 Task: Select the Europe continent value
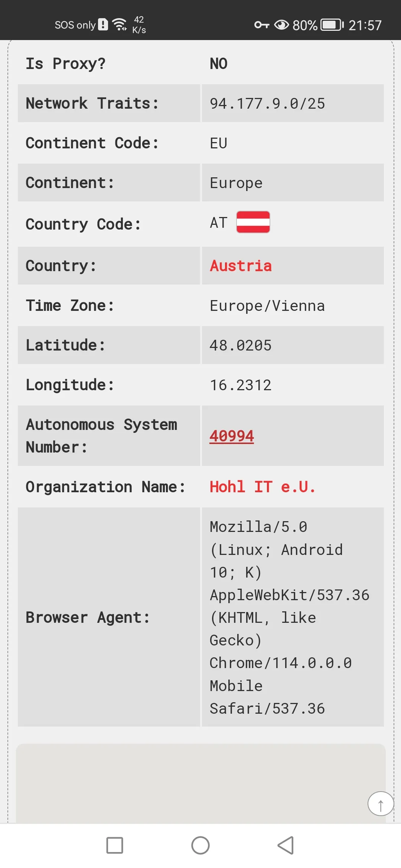click(236, 183)
